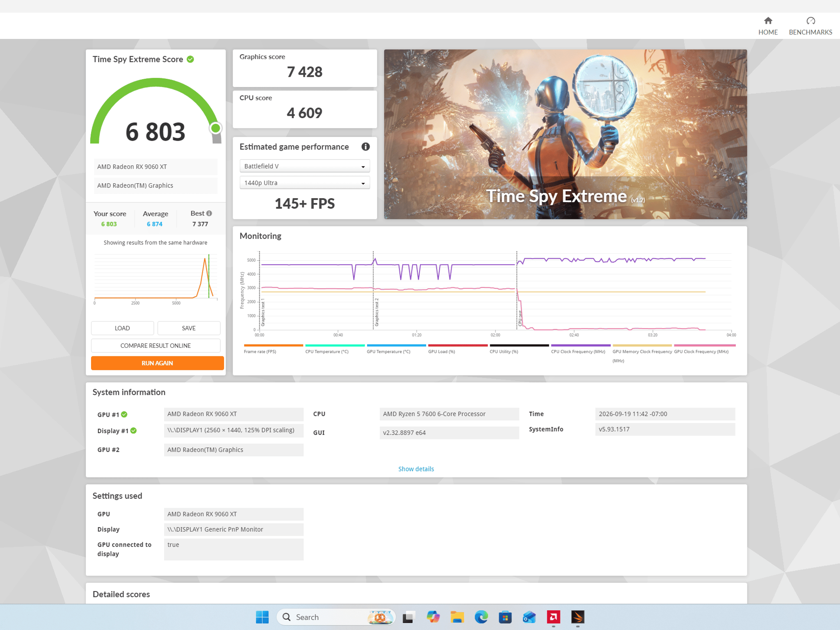Open Task View from the taskbar

(x=409, y=617)
